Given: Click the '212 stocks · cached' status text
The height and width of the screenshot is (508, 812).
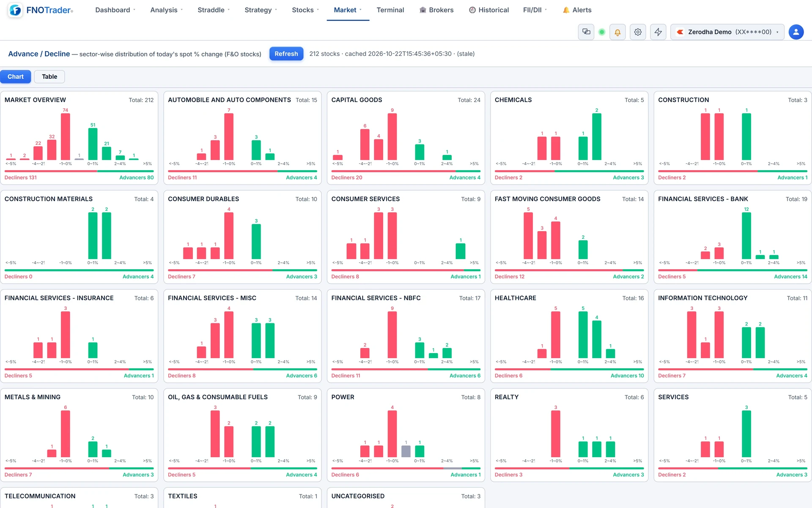Looking at the screenshot, I should click(392, 54).
